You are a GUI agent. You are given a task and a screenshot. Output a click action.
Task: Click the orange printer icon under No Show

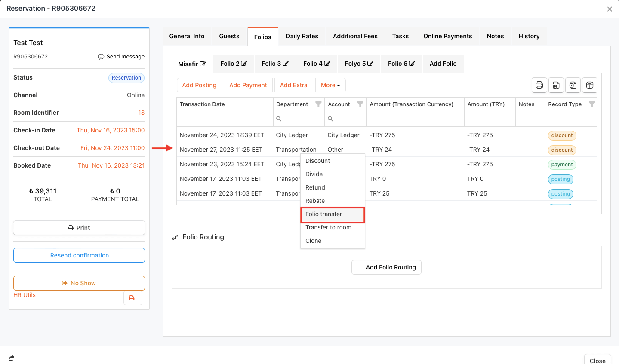(132, 298)
